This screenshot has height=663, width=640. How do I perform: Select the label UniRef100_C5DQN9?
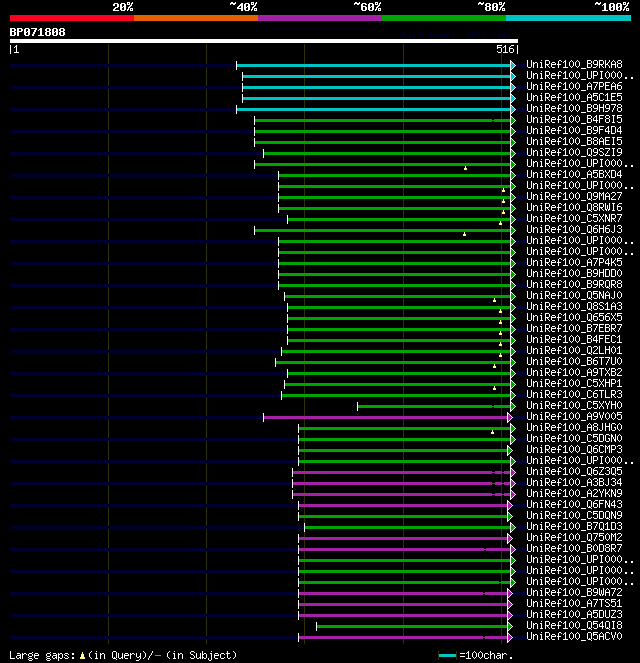pos(574,515)
